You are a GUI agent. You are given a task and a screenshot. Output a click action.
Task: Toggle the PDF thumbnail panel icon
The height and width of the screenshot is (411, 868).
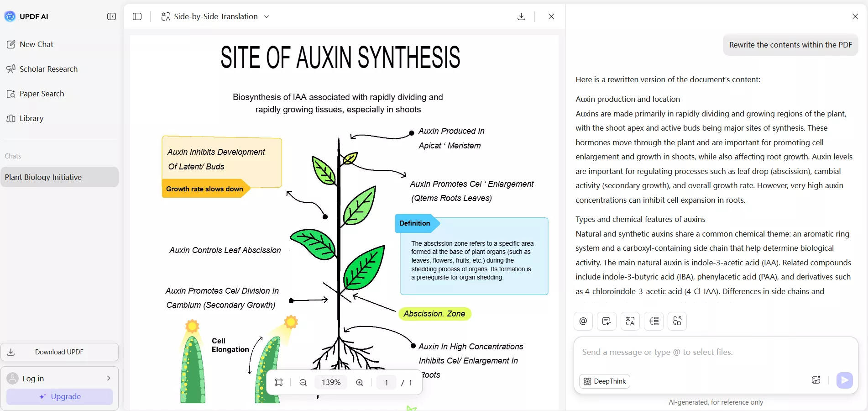137,16
